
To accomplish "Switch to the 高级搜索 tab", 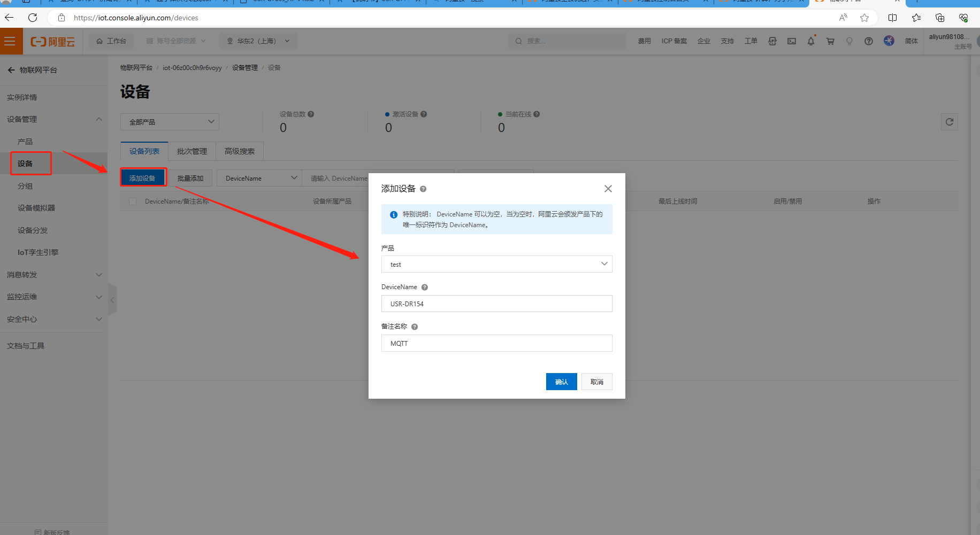I will click(239, 151).
